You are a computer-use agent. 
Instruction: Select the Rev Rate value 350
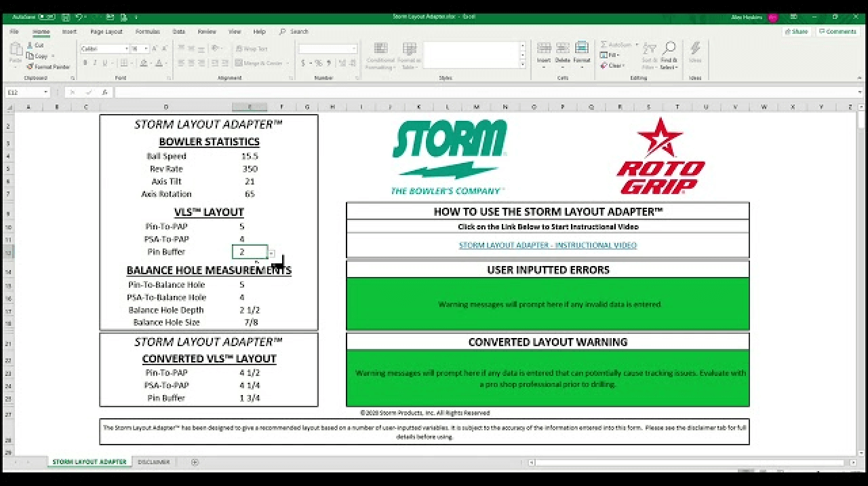point(250,169)
